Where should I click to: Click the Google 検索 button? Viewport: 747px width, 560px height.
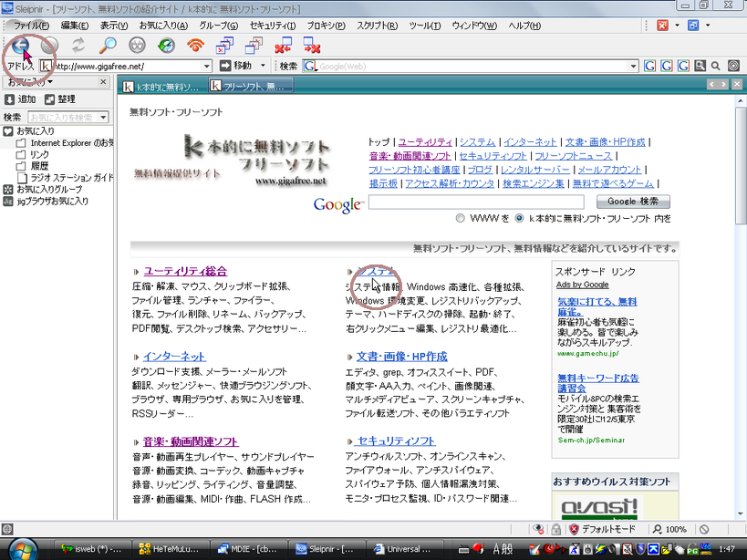633,202
